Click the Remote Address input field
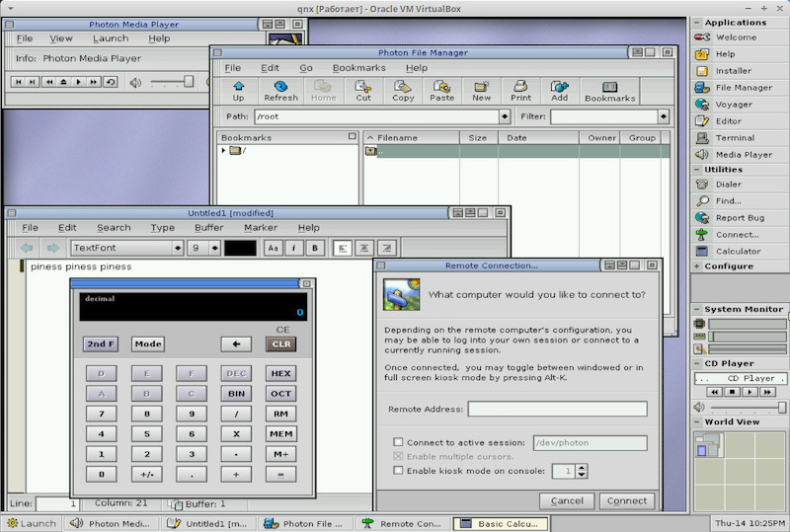The image size is (790, 532). click(x=557, y=409)
